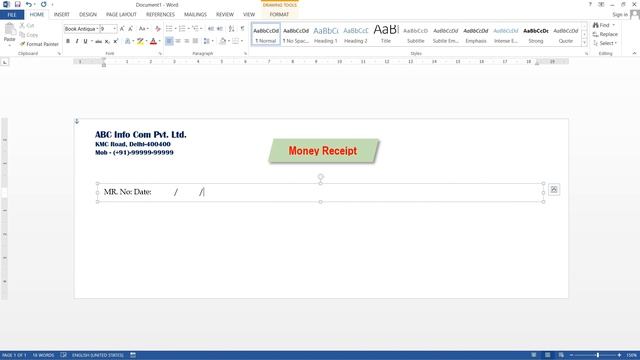Switch to the REFERENCES tab

coord(160,15)
